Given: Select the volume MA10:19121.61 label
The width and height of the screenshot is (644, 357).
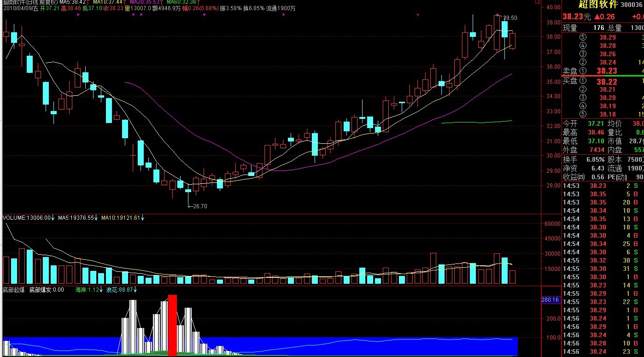Looking at the screenshot, I should [x=120, y=217].
